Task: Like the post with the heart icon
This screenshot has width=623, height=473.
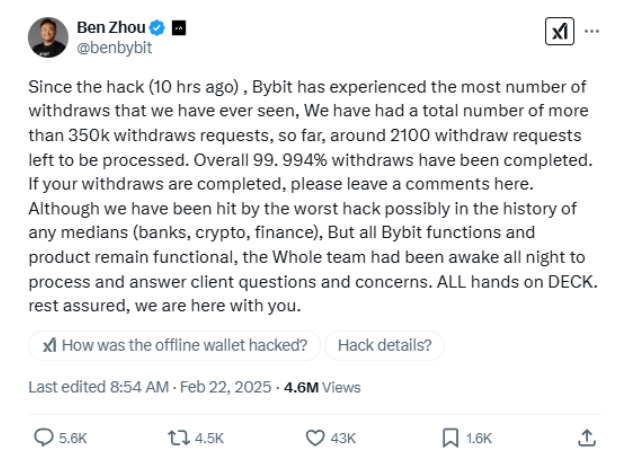Action: pyautogui.click(x=315, y=438)
